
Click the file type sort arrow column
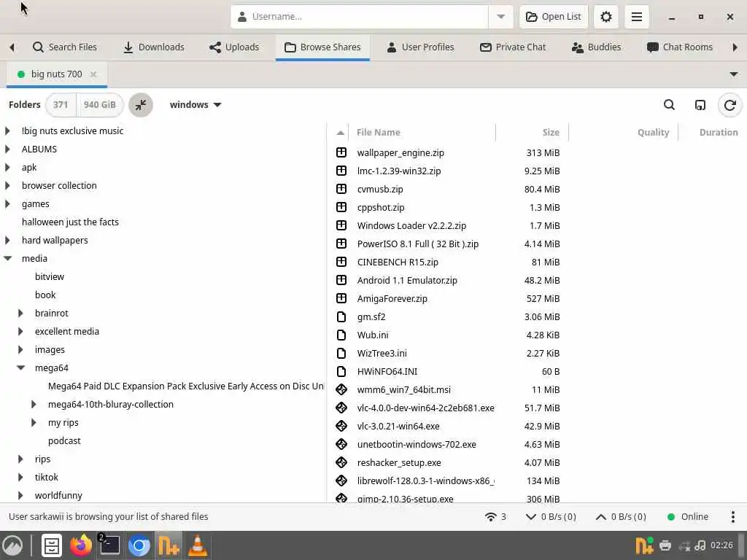pos(340,133)
